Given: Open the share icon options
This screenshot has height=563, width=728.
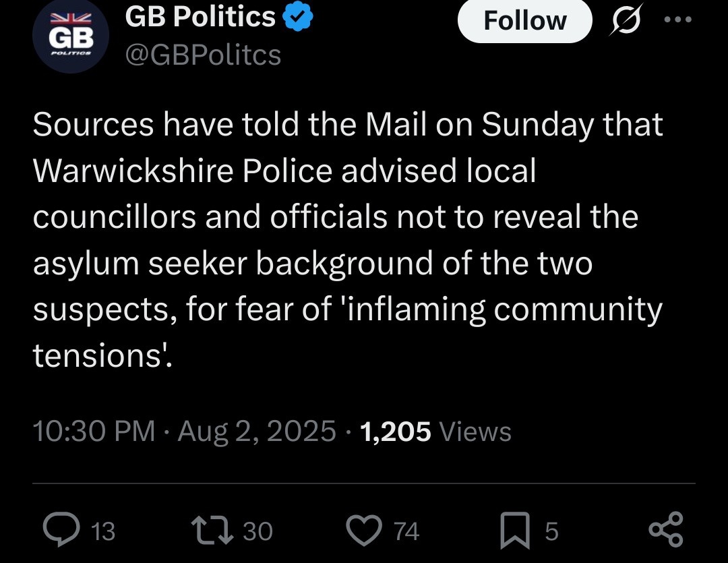Looking at the screenshot, I should point(665,531).
